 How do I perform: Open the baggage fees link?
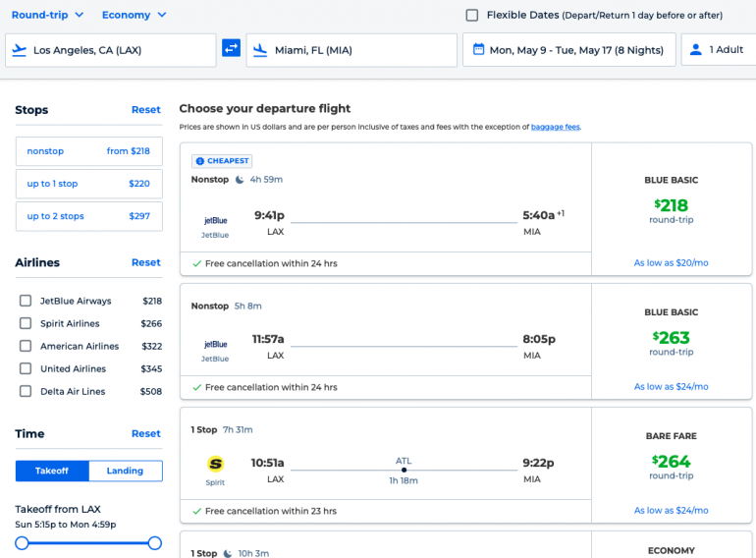pyautogui.click(x=555, y=127)
